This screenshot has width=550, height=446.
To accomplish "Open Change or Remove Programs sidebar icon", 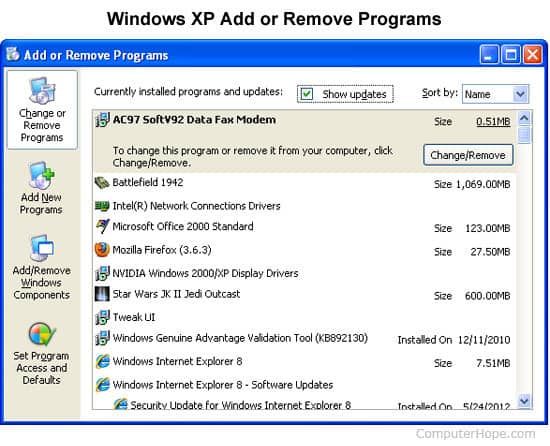I will 42,91.
